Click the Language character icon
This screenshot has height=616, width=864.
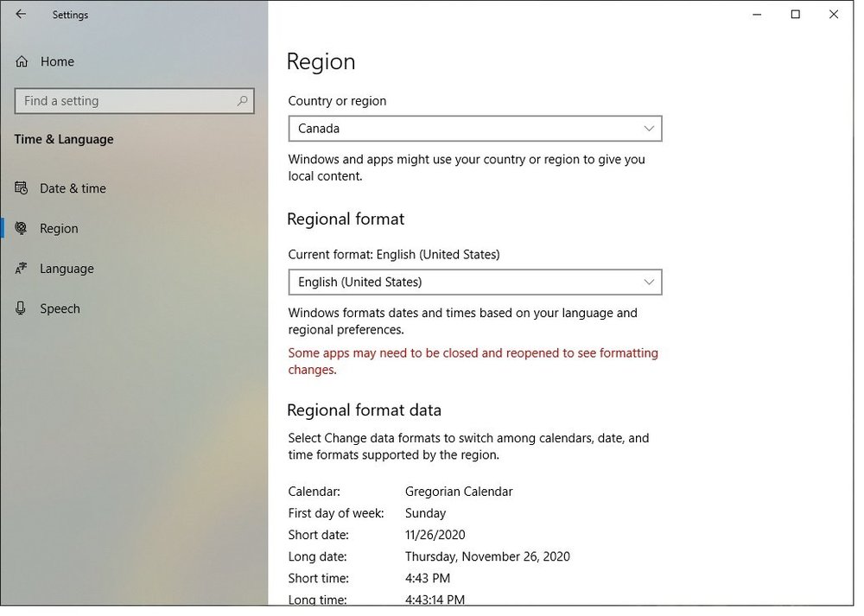(22, 269)
